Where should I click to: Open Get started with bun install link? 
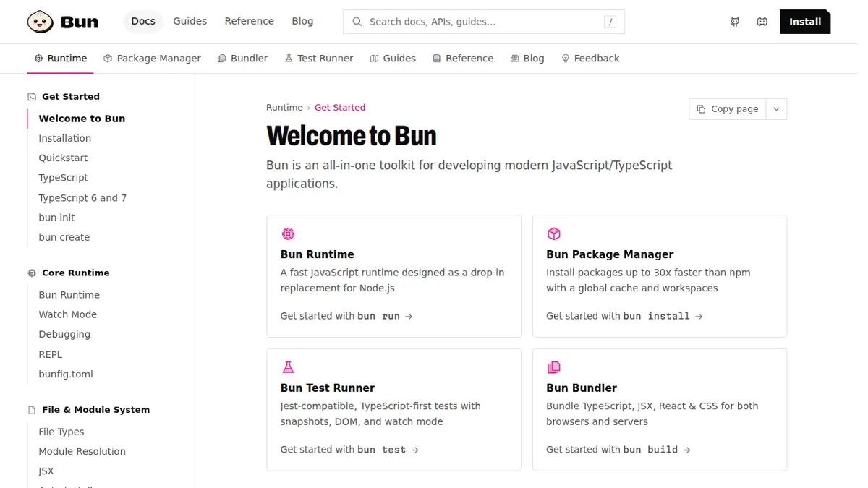(624, 316)
